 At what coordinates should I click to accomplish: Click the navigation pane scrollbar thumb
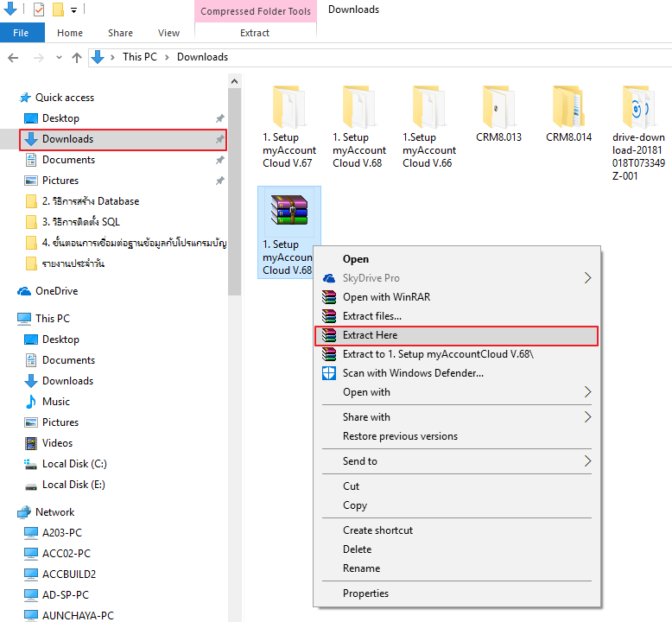(x=234, y=191)
